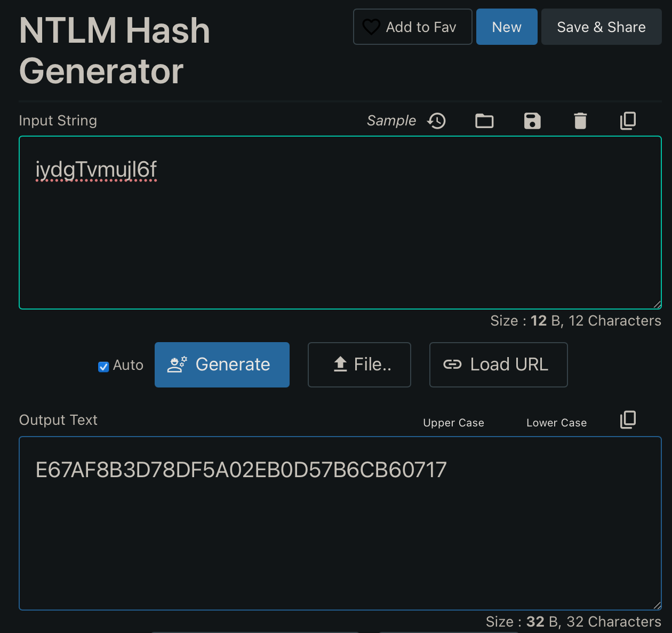672x633 pixels.
Task: Clear input using the trash icon
Action: [580, 121]
